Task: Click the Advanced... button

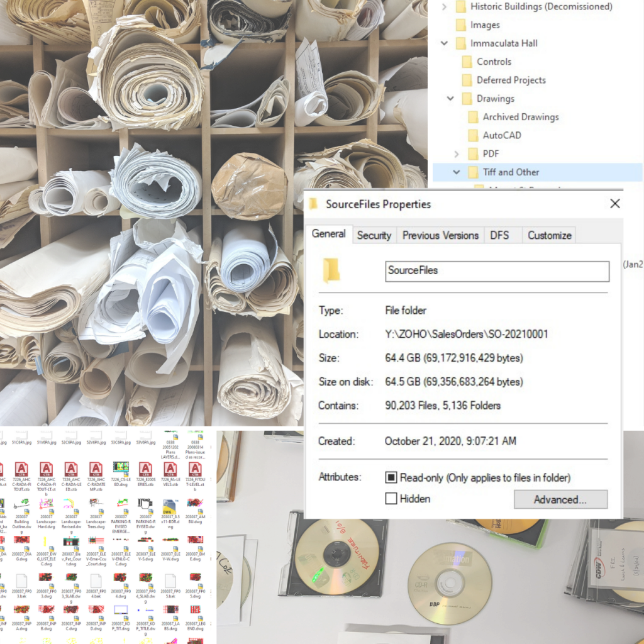Action: [560, 499]
